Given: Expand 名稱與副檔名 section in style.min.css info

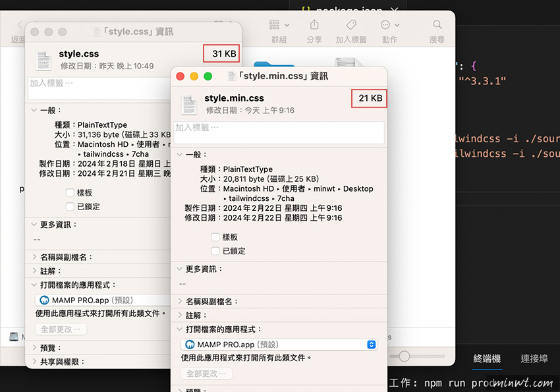Looking at the screenshot, I should coord(180,301).
